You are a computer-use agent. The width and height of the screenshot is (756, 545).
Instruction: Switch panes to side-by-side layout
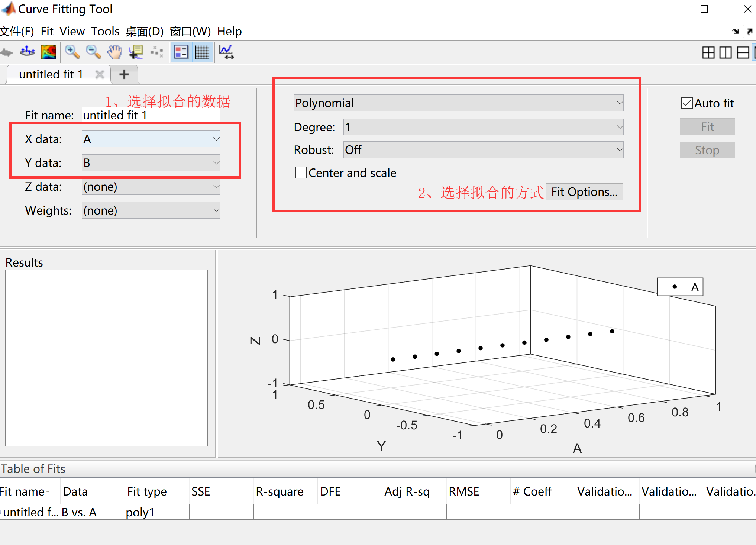click(725, 52)
